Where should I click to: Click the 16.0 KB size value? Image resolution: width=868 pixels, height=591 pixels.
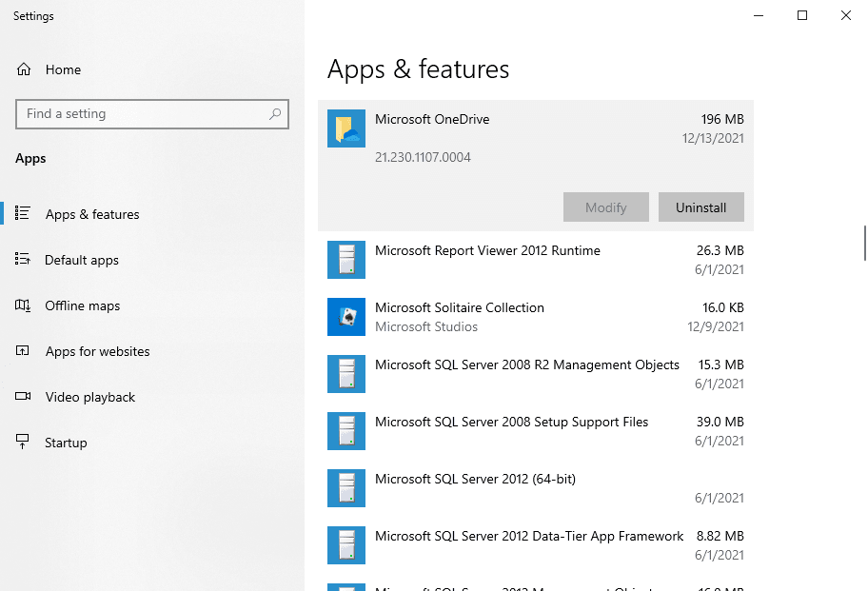click(723, 307)
